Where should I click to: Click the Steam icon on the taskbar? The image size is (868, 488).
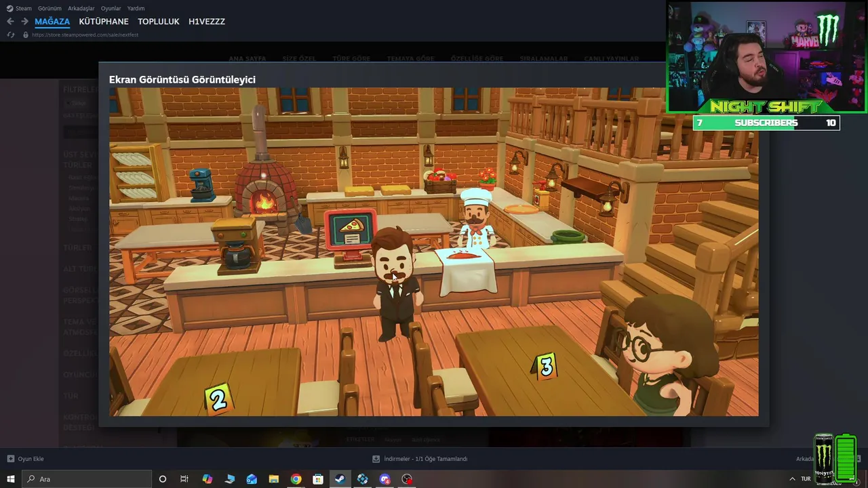pos(340,479)
